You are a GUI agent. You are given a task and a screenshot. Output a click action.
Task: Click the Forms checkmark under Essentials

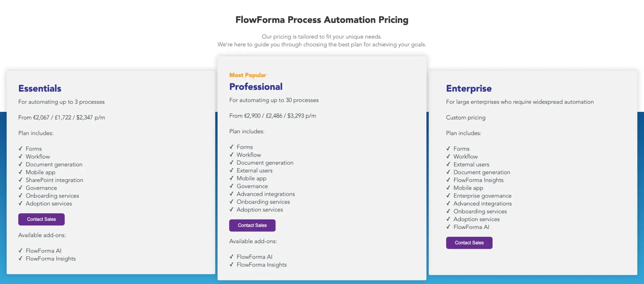click(x=21, y=149)
